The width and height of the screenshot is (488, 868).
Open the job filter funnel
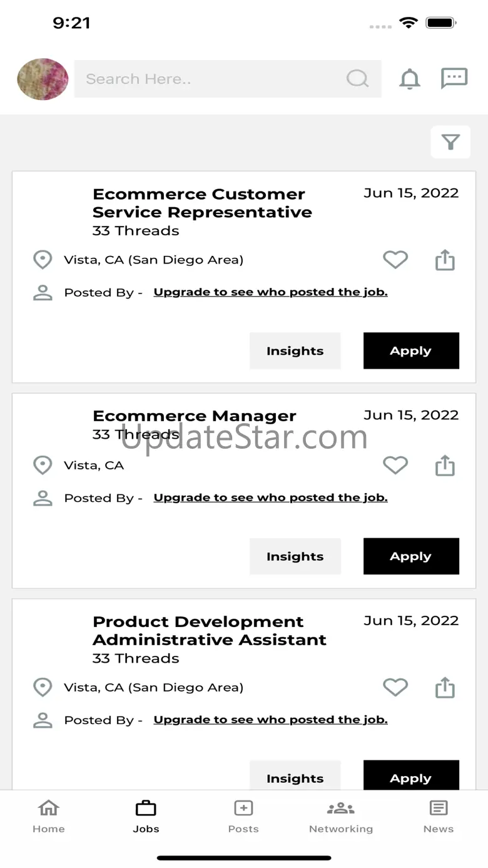450,142
